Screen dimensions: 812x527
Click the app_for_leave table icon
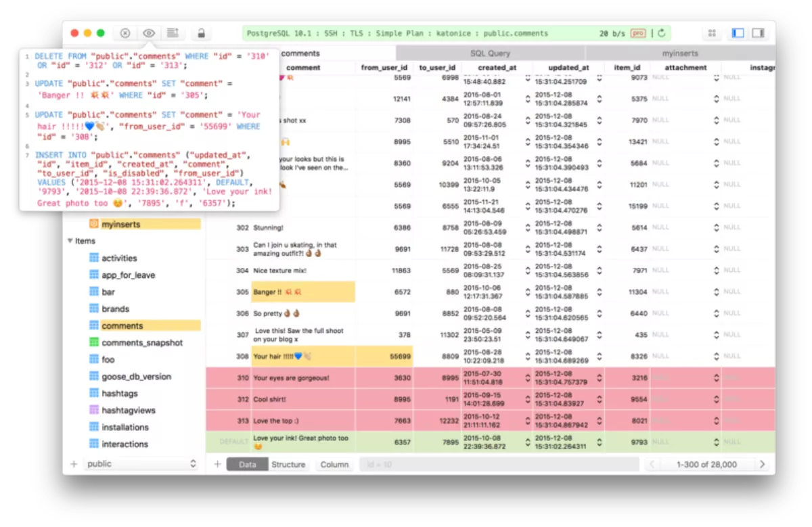pos(94,275)
